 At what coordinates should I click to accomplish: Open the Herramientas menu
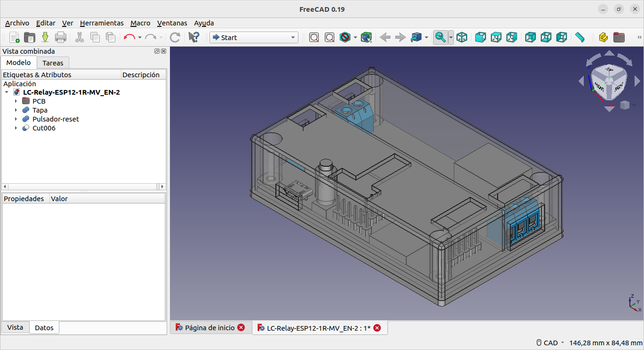click(102, 23)
